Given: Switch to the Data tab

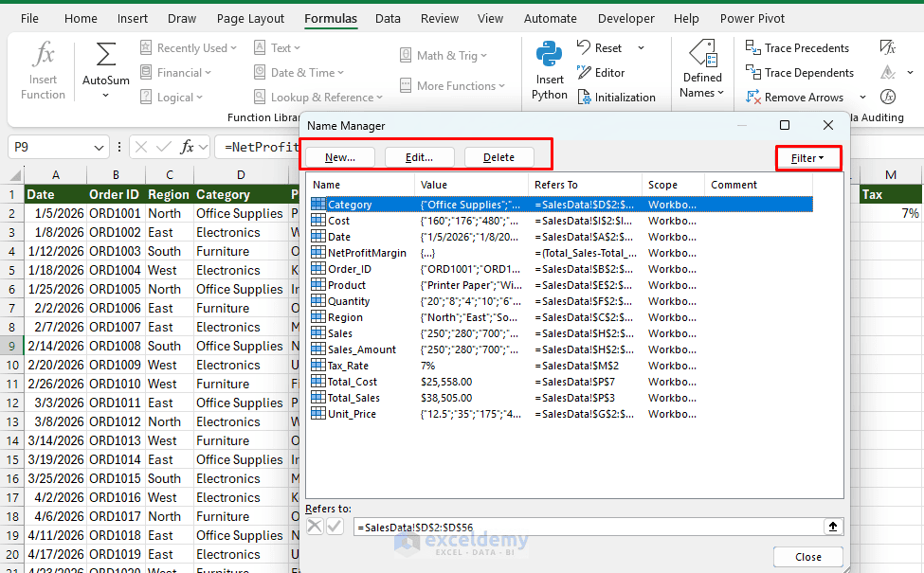Looking at the screenshot, I should (388, 18).
